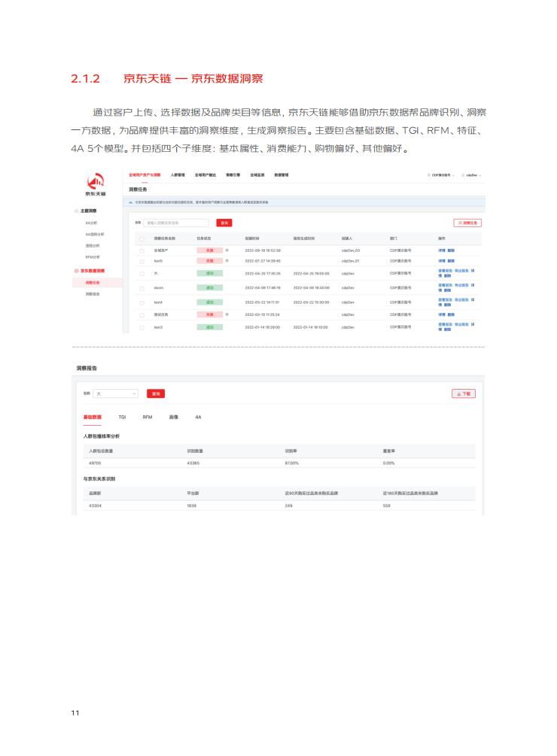557x756 pixels.
Task: Click the green 成功 badge in test4 row
Action: click(x=210, y=302)
